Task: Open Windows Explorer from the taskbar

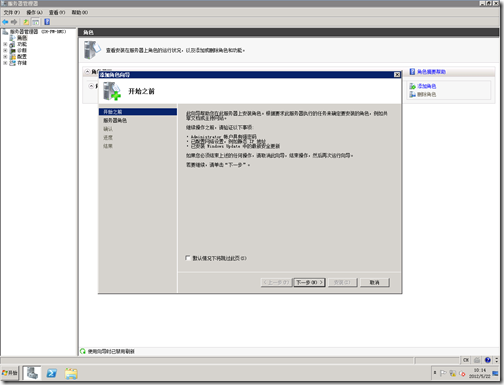Action: tap(71, 373)
